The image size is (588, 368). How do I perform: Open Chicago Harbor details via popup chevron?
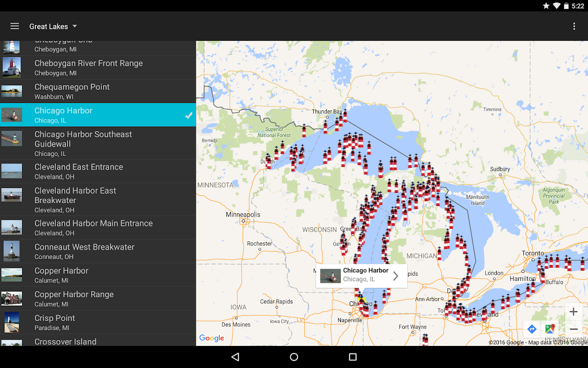tap(395, 276)
